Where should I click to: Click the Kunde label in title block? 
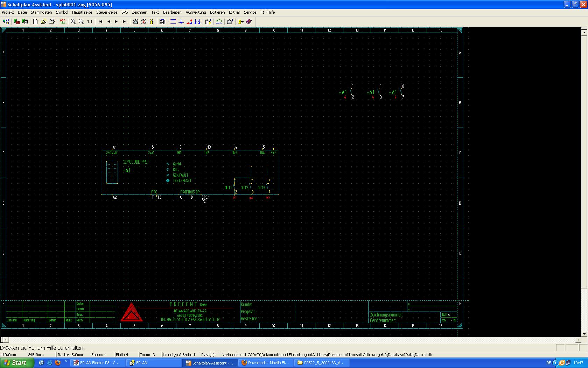coord(246,305)
